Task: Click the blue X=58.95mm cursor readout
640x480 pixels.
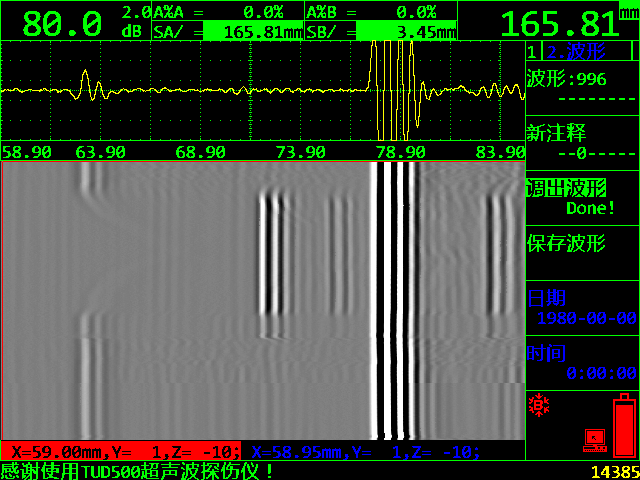Action: [362, 451]
